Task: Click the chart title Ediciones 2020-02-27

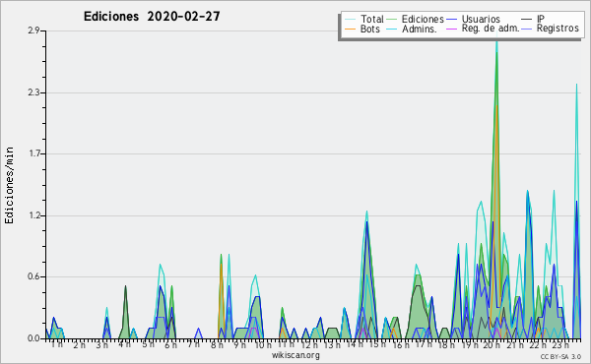Action: click(x=152, y=17)
